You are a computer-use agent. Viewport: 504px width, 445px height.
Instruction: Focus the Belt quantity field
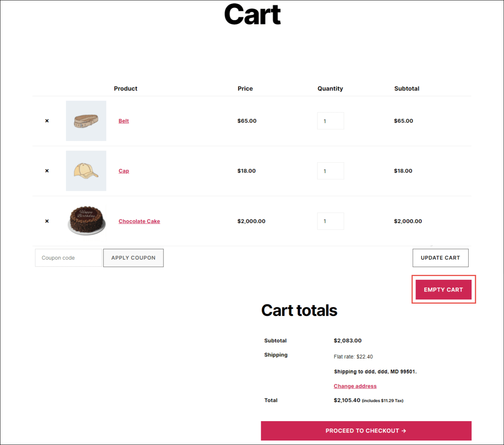(330, 121)
